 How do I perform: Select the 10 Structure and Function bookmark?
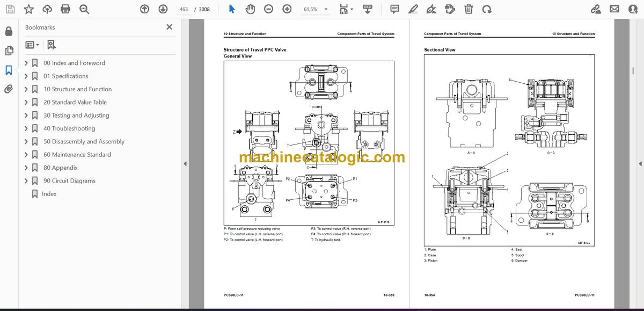point(77,89)
